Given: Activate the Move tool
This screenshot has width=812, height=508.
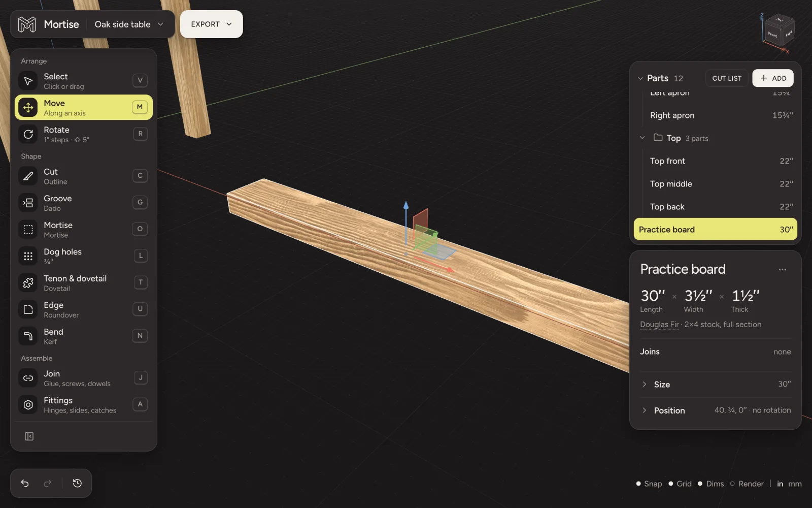Looking at the screenshot, I should click(x=84, y=107).
